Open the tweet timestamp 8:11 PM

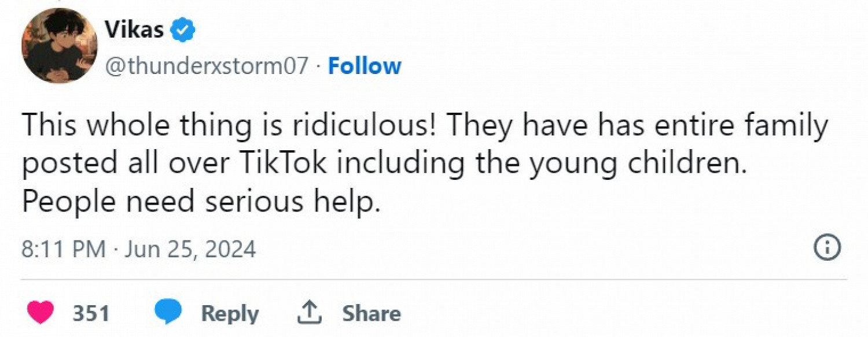pos(64,249)
